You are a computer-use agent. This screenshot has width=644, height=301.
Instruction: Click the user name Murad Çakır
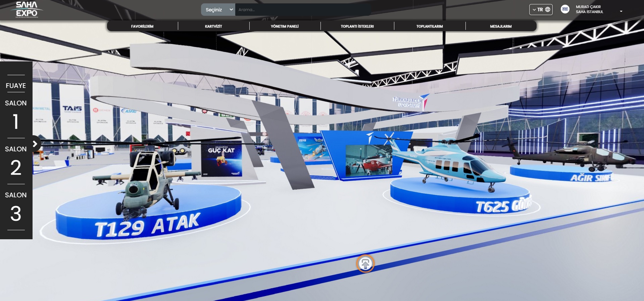coord(588,7)
